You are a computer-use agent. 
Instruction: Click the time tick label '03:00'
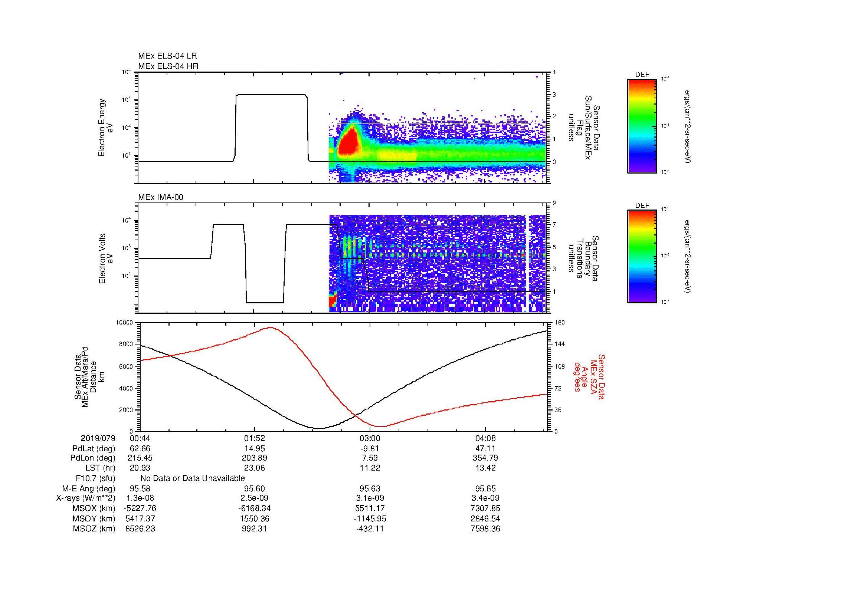(370, 438)
